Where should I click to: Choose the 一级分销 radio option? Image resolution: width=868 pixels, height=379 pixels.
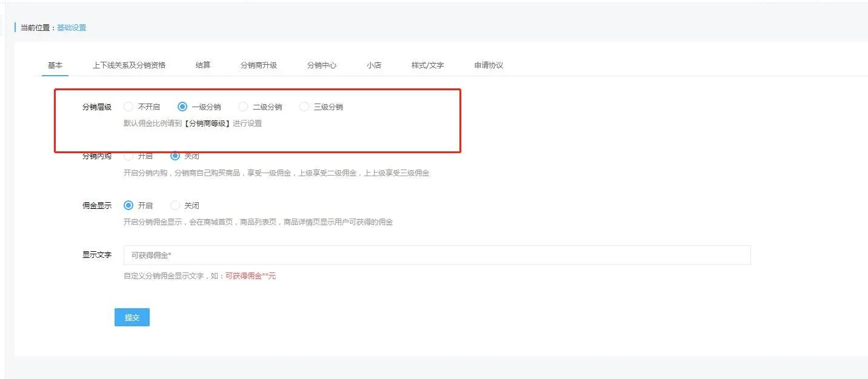182,107
